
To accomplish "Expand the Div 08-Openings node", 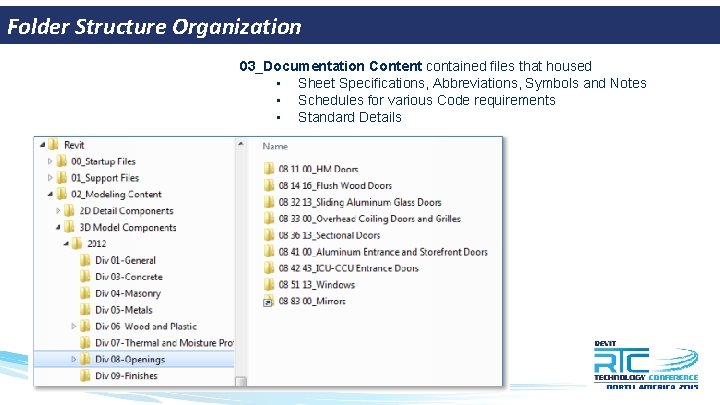I will click(73, 359).
